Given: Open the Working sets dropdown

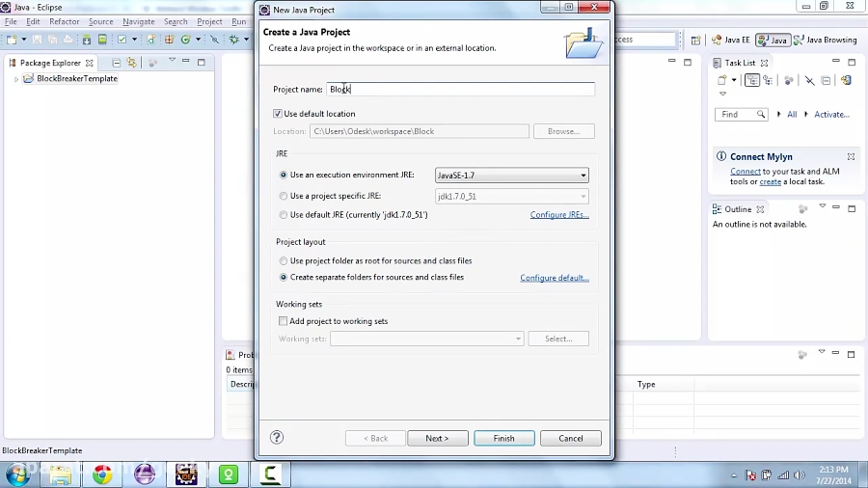Looking at the screenshot, I should pos(427,339).
